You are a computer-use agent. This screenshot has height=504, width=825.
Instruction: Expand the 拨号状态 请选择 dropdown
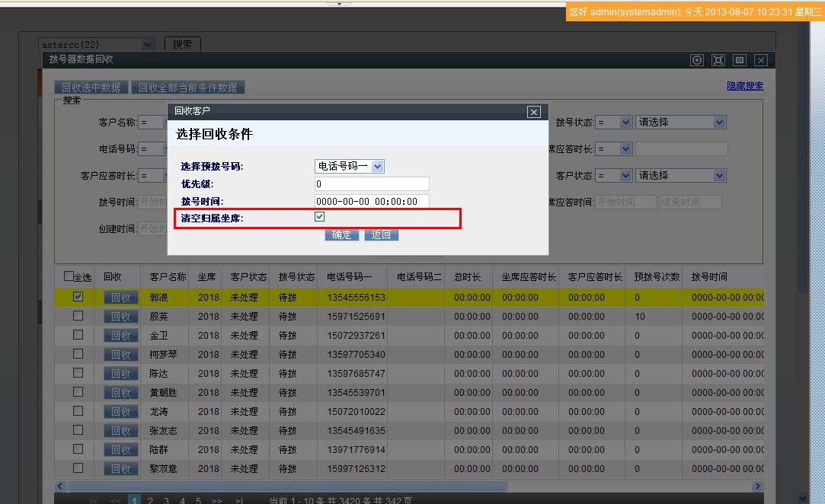(680, 123)
